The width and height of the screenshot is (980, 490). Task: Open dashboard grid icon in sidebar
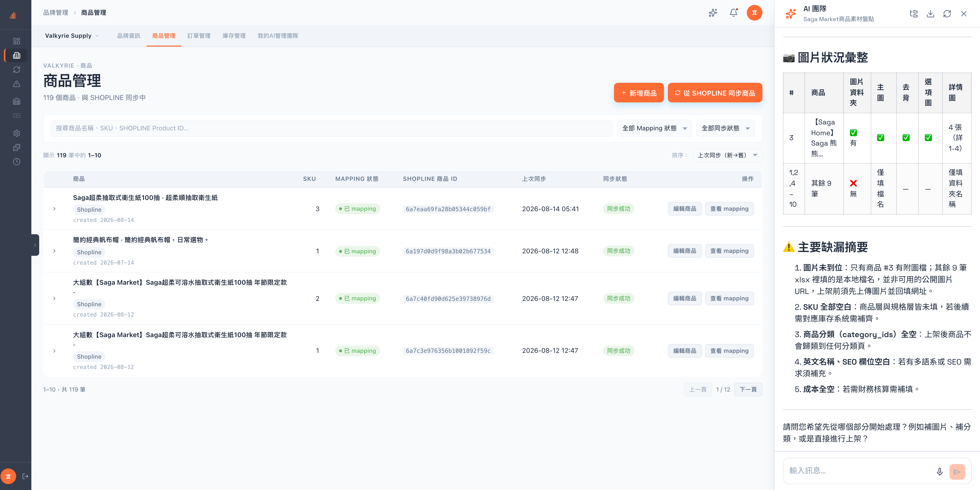pos(16,41)
